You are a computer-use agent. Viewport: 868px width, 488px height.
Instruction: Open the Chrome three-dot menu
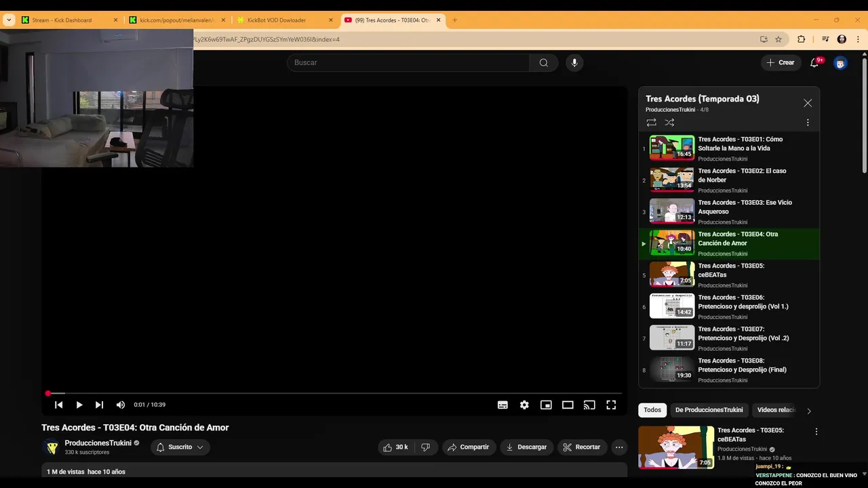858,39
